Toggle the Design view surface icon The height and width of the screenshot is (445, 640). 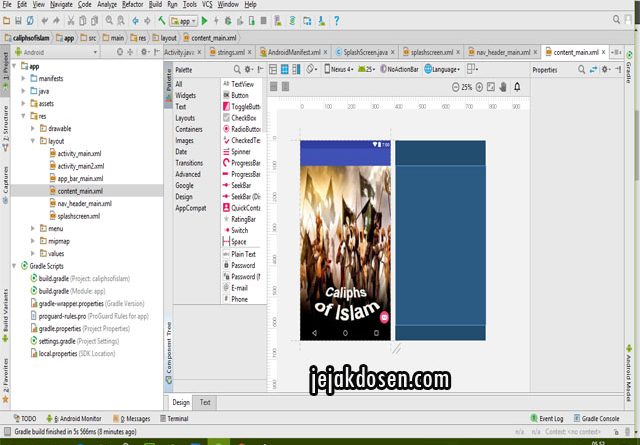tap(273, 69)
